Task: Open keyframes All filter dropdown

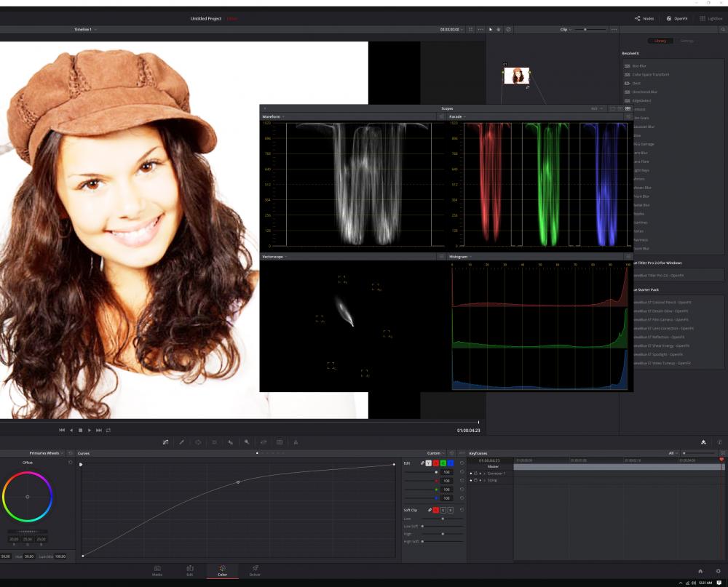Action: tap(673, 453)
